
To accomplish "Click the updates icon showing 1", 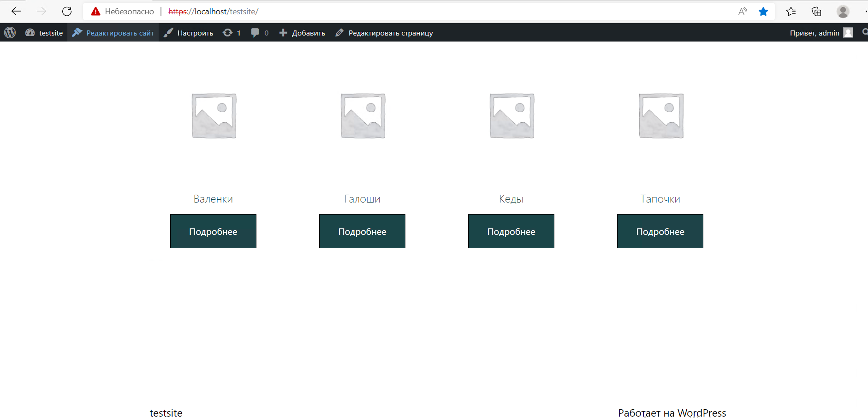I will tap(232, 33).
